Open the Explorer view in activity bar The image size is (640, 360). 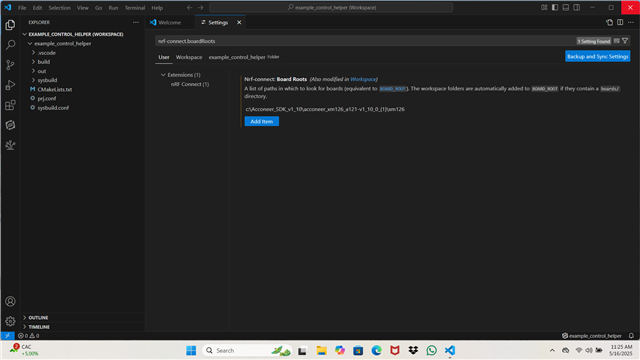coord(10,25)
